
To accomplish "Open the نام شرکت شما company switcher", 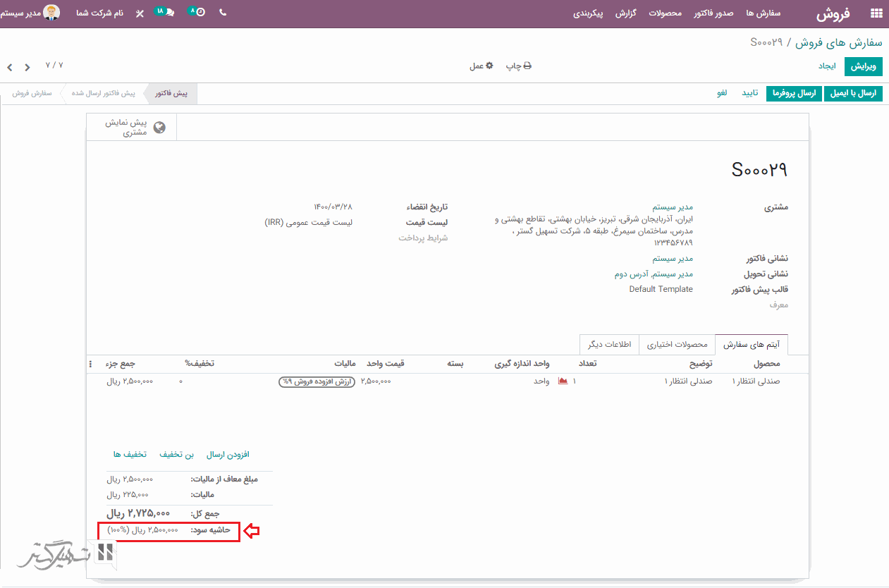I will point(99,13).
